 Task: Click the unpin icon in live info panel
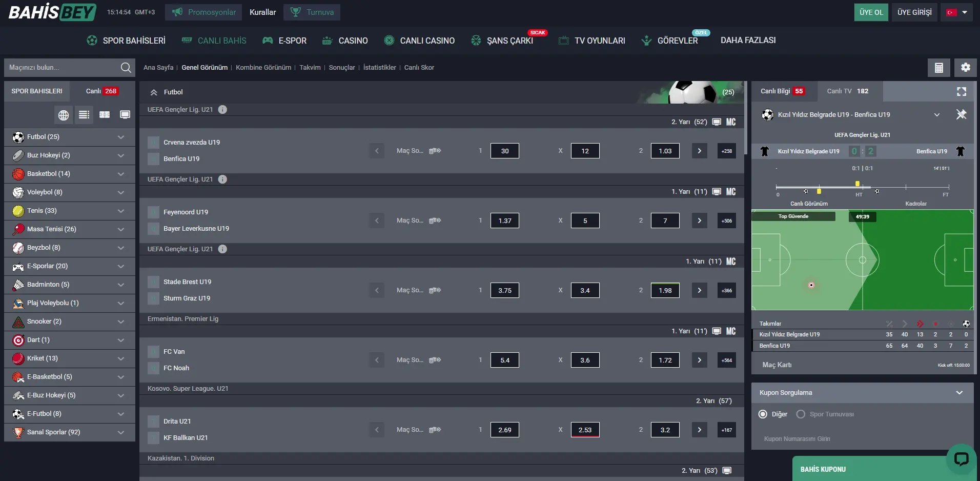[962, 114]
